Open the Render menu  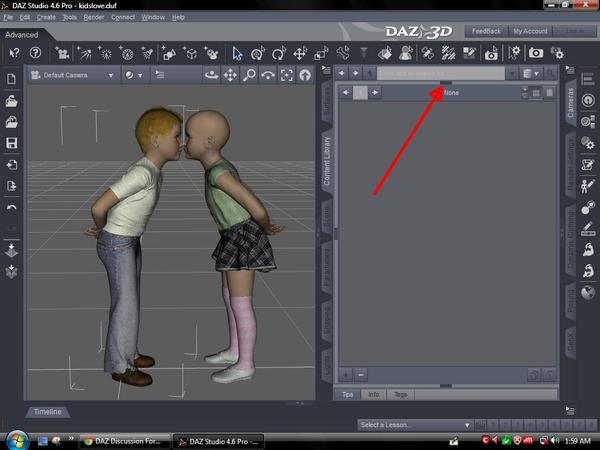click(x=94, y=17)
